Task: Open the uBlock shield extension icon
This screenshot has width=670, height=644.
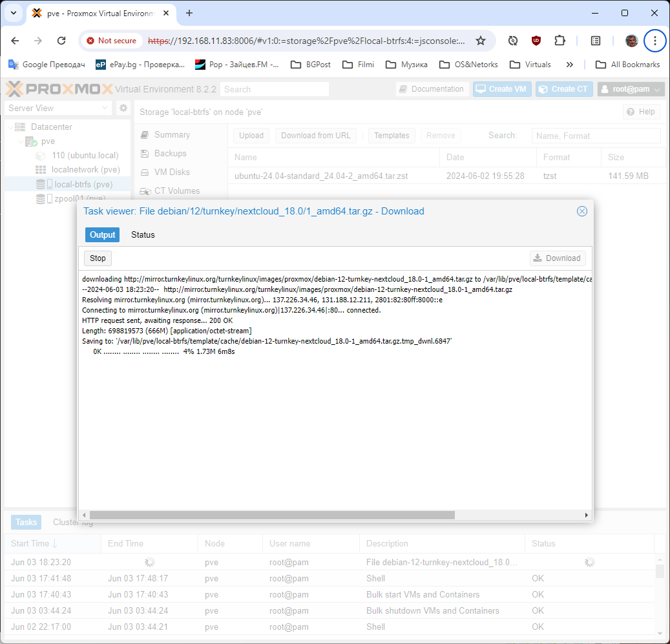Action: [x=536, y=41]
